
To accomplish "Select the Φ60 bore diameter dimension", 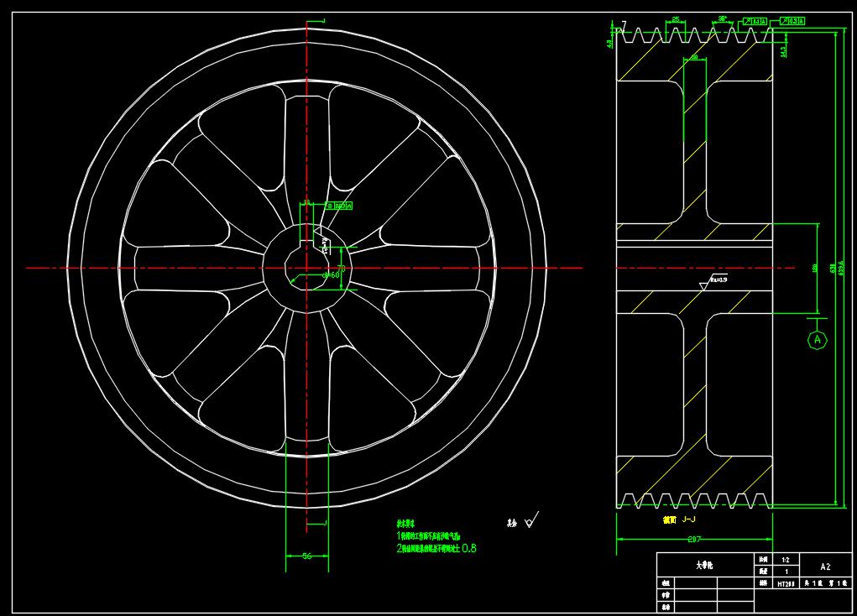I will 332,275.
